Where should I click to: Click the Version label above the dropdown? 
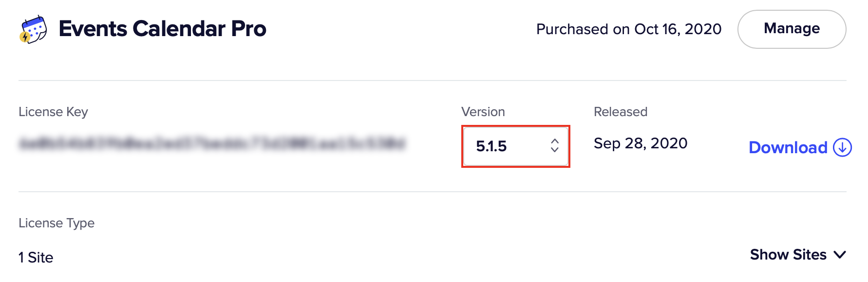pos(483,112)
